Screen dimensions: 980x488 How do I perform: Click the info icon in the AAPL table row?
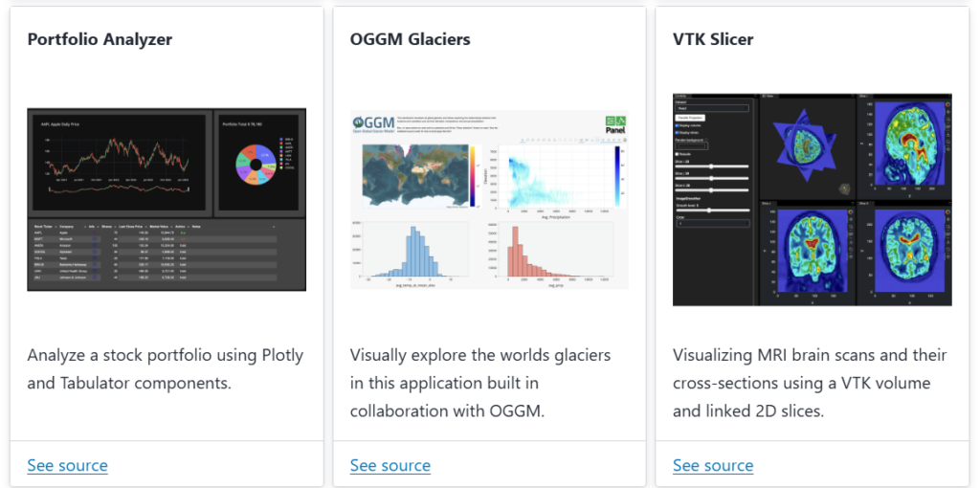(x=94, y=231)
